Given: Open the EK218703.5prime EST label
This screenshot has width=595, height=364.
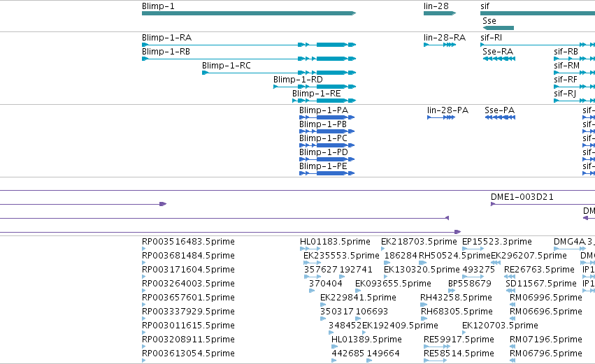Looking at the screenshot, I should (419, 242).
